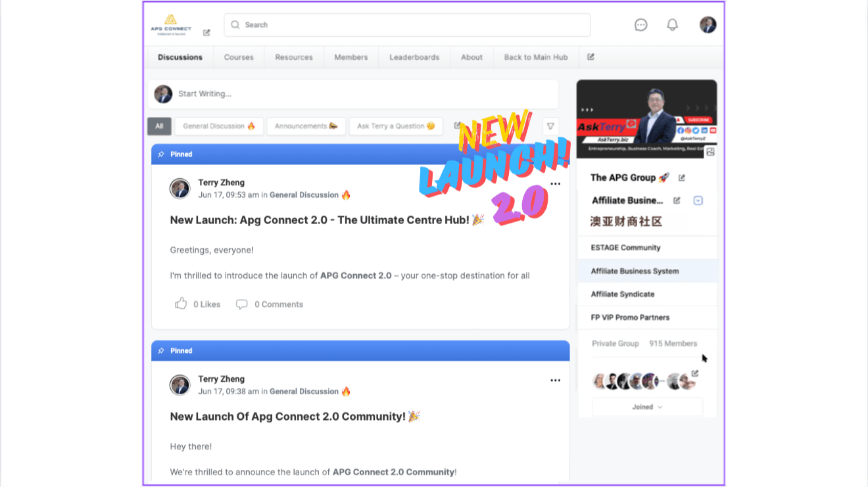The image size is (868, 487).
Task: Click the APG Connect logo
Action: point(170,25)
